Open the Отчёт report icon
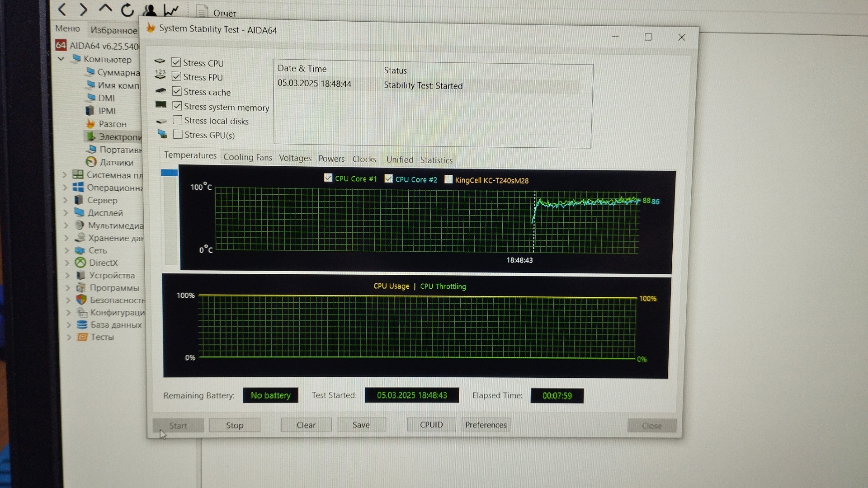Image resolution: width=868 pixels, height=488 pixels. coord(202,11)
